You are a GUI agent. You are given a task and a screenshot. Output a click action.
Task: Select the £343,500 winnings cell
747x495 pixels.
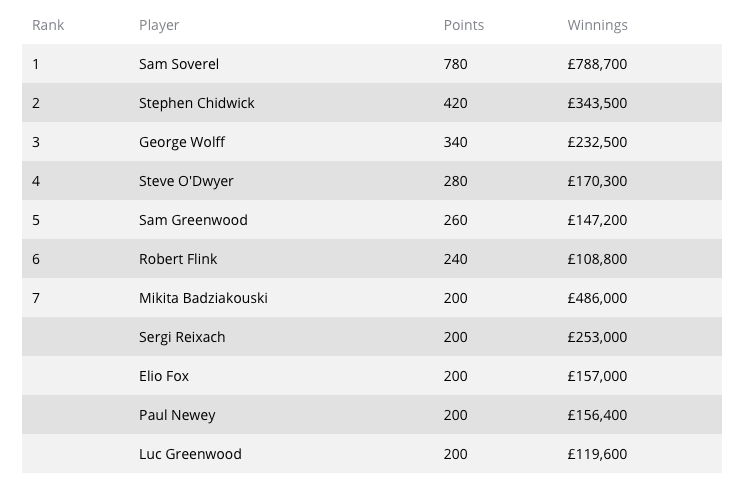point(597,103)
